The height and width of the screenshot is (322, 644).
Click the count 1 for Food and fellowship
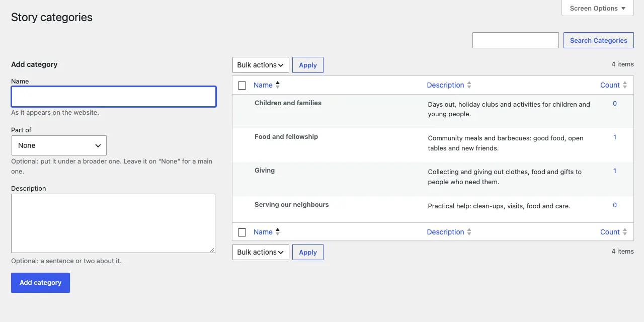[615, 137]
